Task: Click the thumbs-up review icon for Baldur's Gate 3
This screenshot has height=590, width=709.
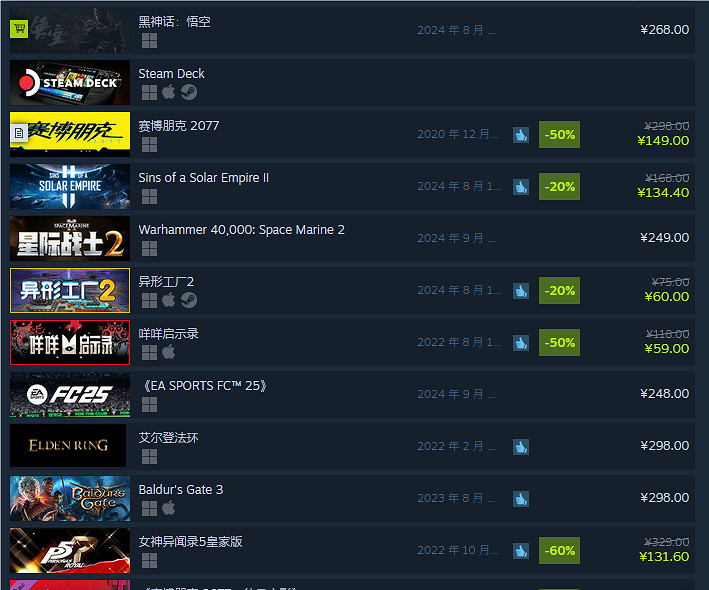Action: pos(521,499)
